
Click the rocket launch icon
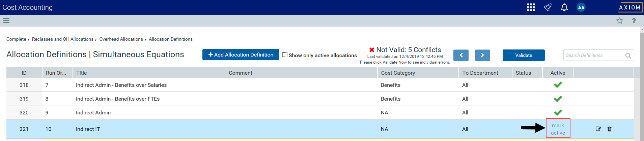tap(548, 7)
